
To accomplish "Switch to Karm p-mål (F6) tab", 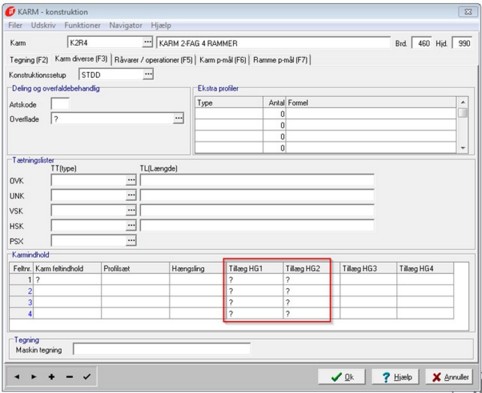I will click(223, 60).
